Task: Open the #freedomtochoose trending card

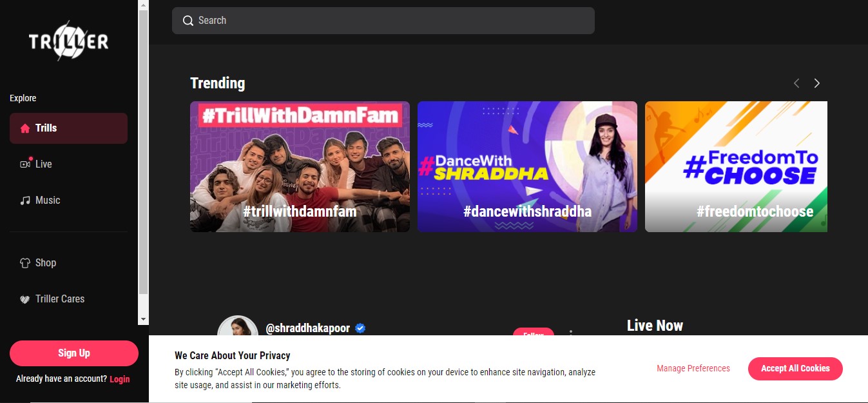Action: coord(736,166)
